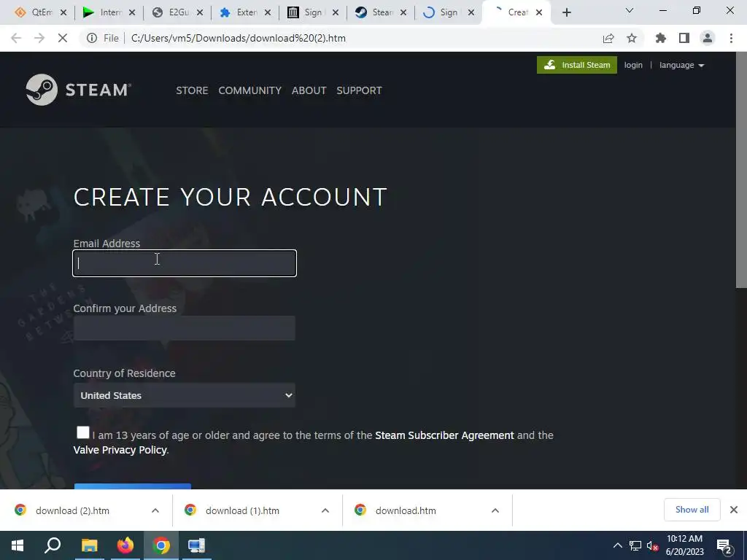Expand options for download (2).htm
The image size is (747, 560).
tap(155, 510)
